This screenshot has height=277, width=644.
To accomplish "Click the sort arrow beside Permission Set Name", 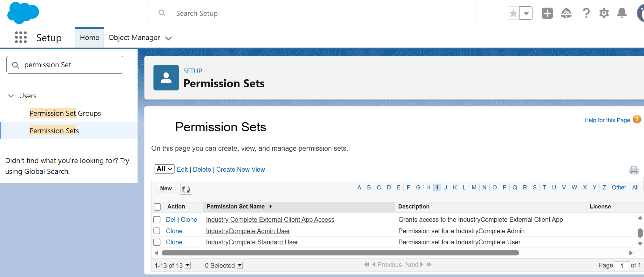I will click(271, 207).
